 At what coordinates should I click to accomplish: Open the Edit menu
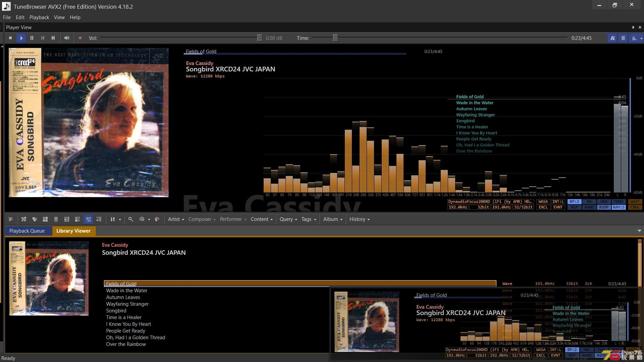pyautogui.click(x=20, y=17)
